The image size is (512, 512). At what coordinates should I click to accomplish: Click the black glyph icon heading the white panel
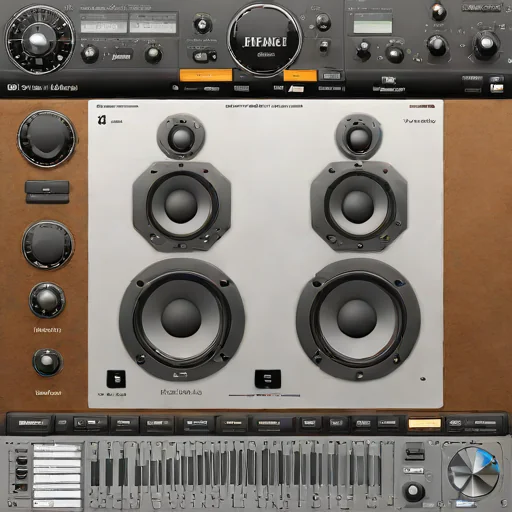[102, 120]
